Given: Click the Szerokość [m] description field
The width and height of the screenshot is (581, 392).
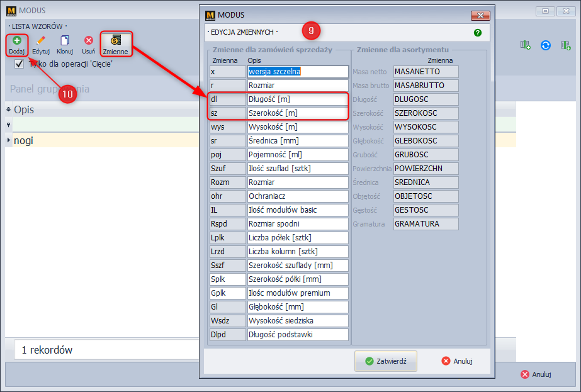Looking at the screenshot, I should [297, 113].
